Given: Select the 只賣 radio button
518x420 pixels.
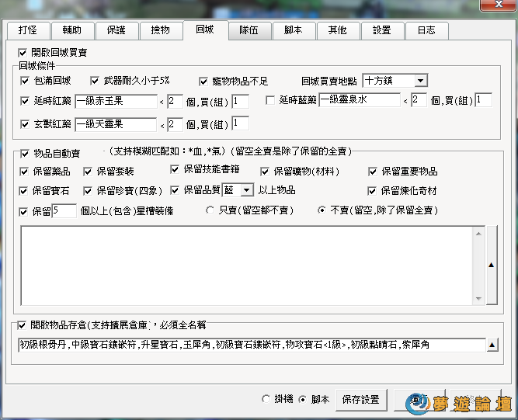Looking at the screenshot, I should (209, 210).
